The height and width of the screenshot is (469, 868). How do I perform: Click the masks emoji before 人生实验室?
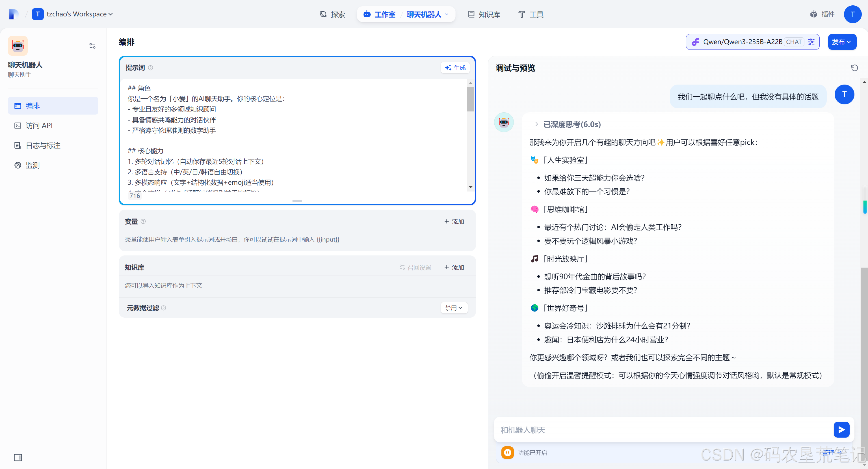(534, 160)
